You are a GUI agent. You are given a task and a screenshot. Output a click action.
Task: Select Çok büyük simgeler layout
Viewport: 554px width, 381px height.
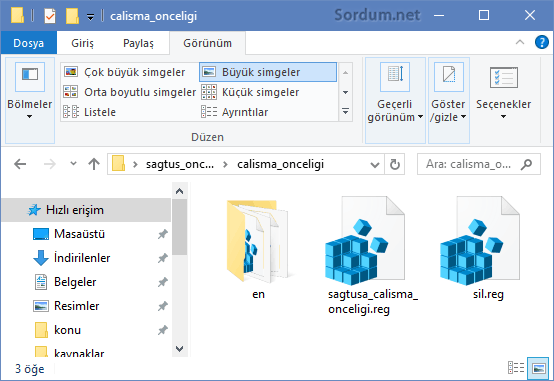124,72
